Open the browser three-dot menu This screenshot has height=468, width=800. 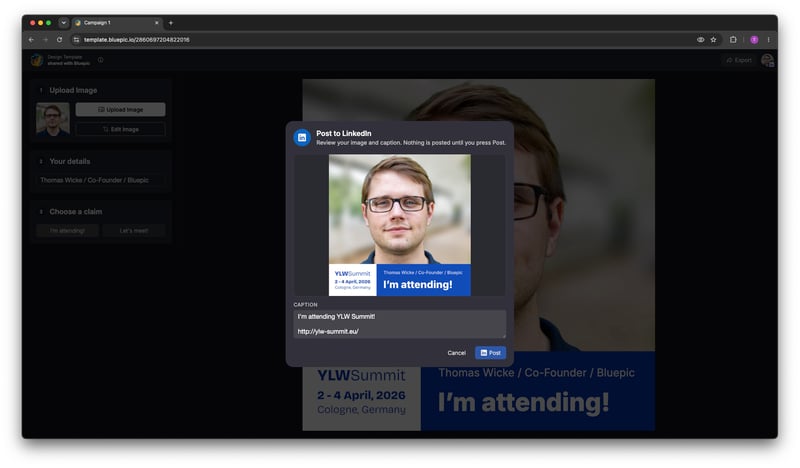tap(768, 39)
